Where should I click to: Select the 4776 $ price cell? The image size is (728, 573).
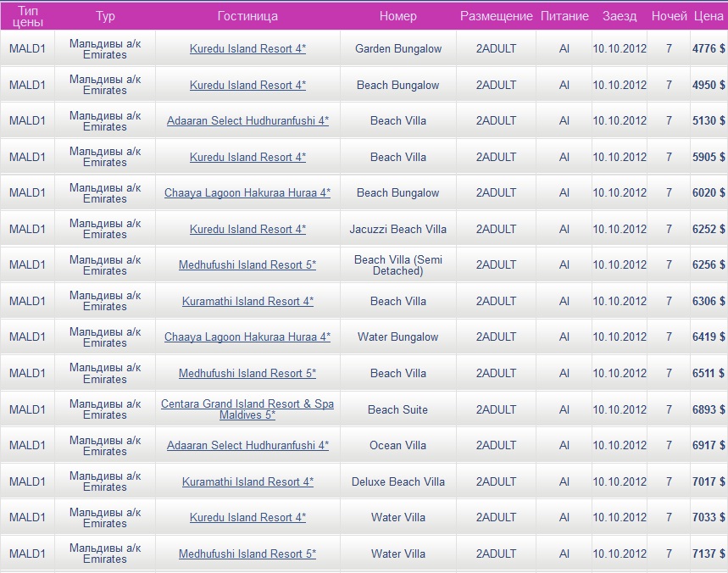coord(709,49)
